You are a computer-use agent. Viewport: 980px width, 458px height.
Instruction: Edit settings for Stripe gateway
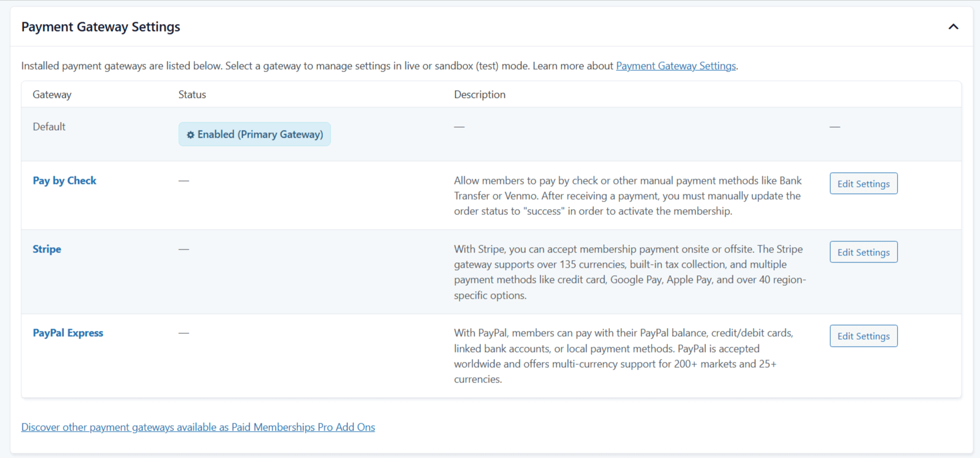[863, 252]
